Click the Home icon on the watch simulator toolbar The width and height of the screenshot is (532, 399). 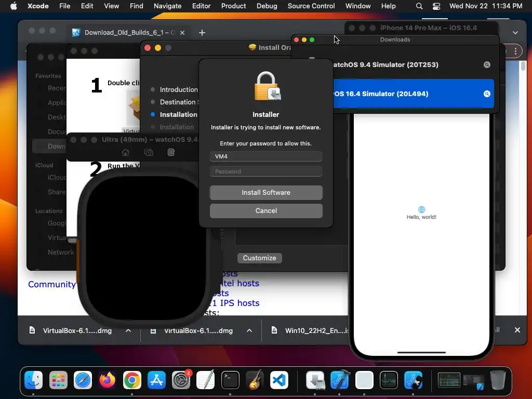126,153
